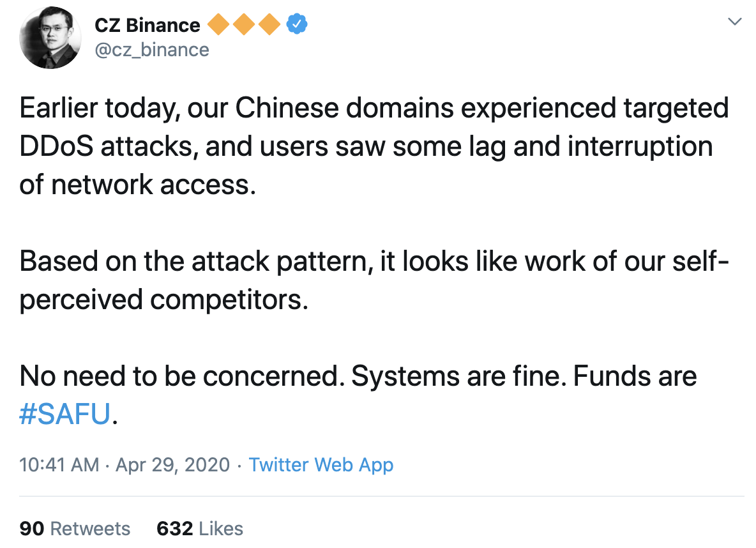This screenshot has height=548, width=756.
Task: Click the blue verified checkmark badge
Action: 296,24
